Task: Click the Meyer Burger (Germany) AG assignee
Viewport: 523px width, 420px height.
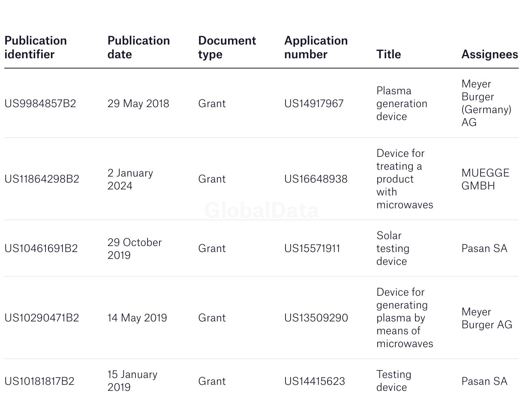Action: [486, 103]
